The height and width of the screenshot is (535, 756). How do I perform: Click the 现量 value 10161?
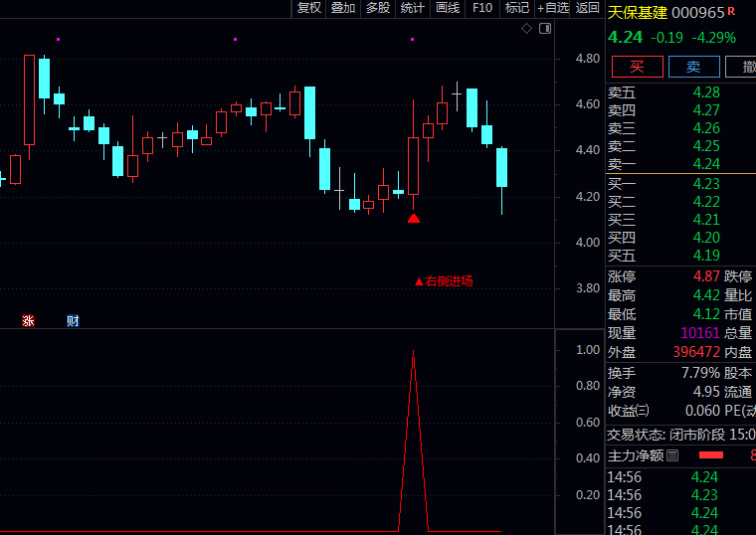pos(700,333)
